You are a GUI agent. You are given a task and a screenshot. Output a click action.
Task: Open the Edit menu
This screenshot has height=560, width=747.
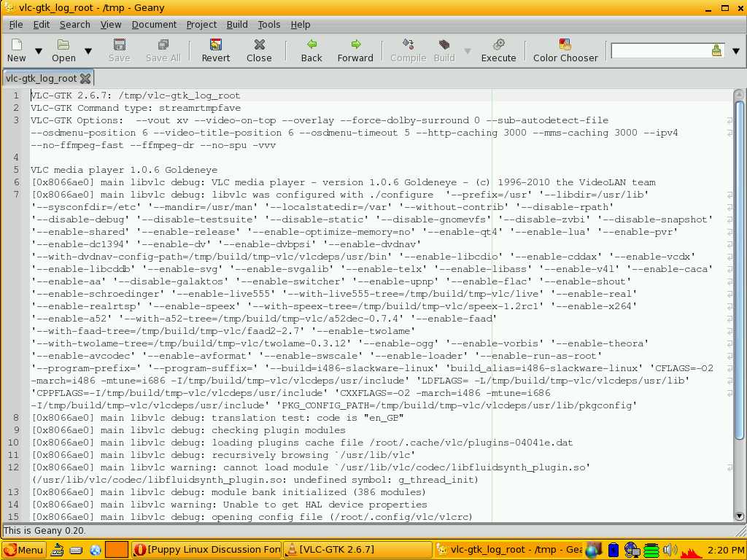pos(42,25)
